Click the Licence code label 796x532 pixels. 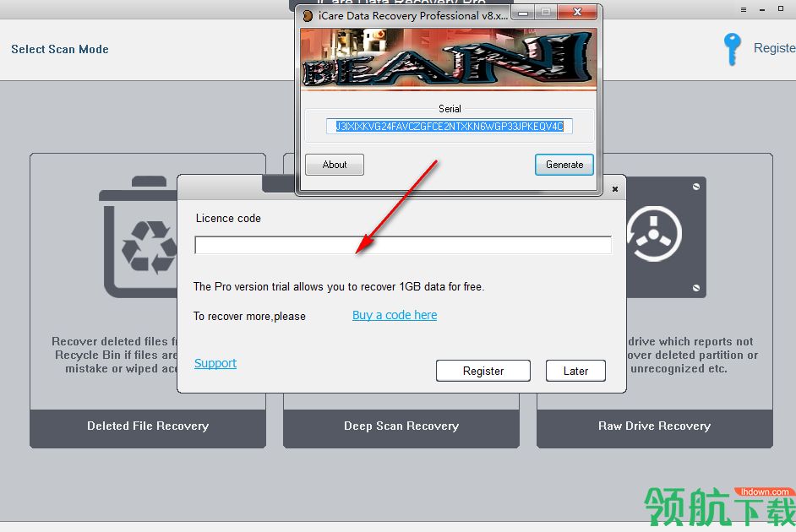(x=228, y=219)
